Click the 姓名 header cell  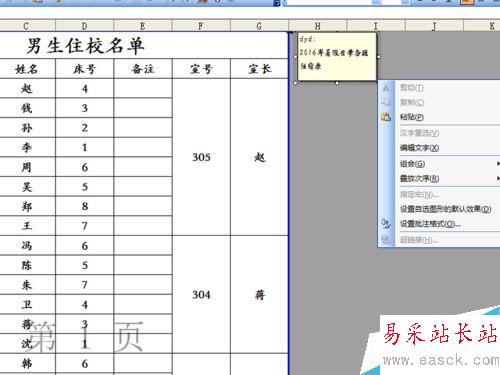pyautogui.click(x=27, y=69)
